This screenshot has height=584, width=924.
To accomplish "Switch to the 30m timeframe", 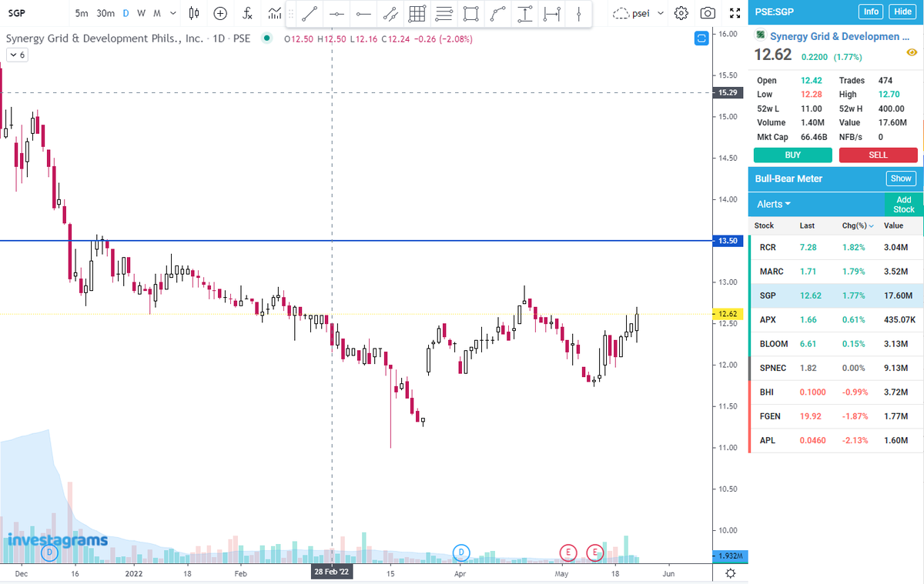I will coord(105,13).
